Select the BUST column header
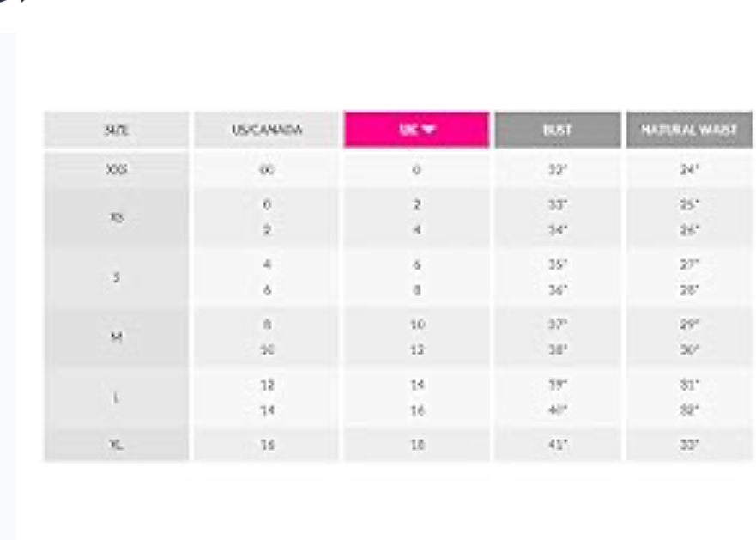The image size is (756, 540). [558, 130]
